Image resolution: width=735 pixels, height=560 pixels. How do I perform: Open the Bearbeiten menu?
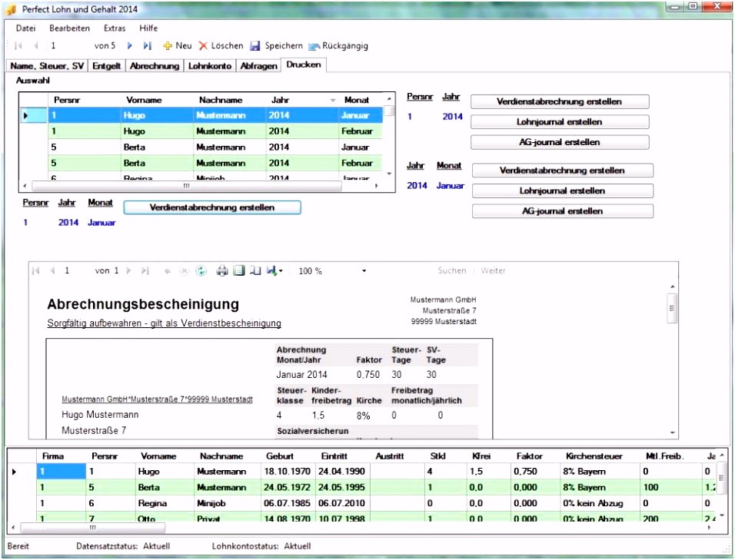click(x=69, y=28)
